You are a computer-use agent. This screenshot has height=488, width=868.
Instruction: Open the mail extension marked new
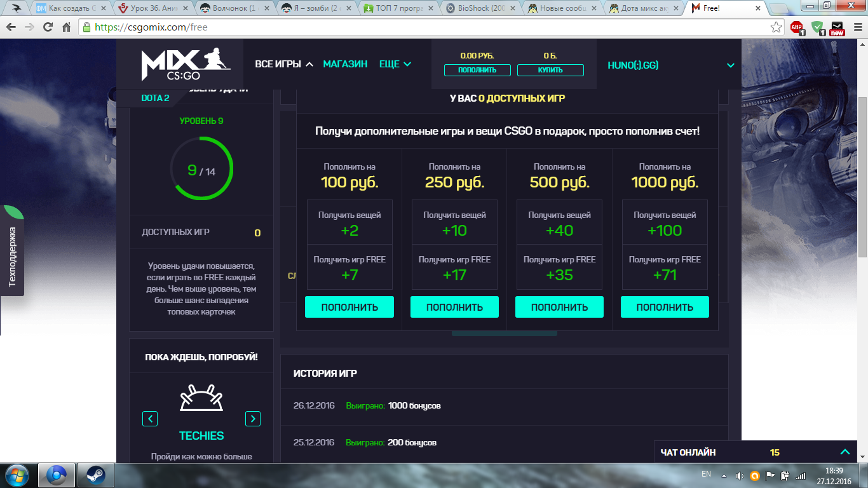[x=837, y=28]
